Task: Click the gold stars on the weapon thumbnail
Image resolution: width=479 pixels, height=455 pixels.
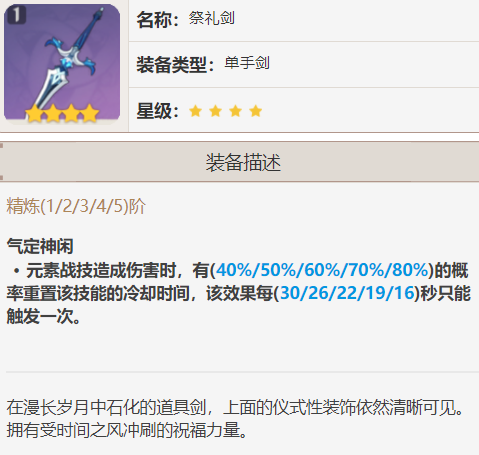Action: tap(62, 113)
